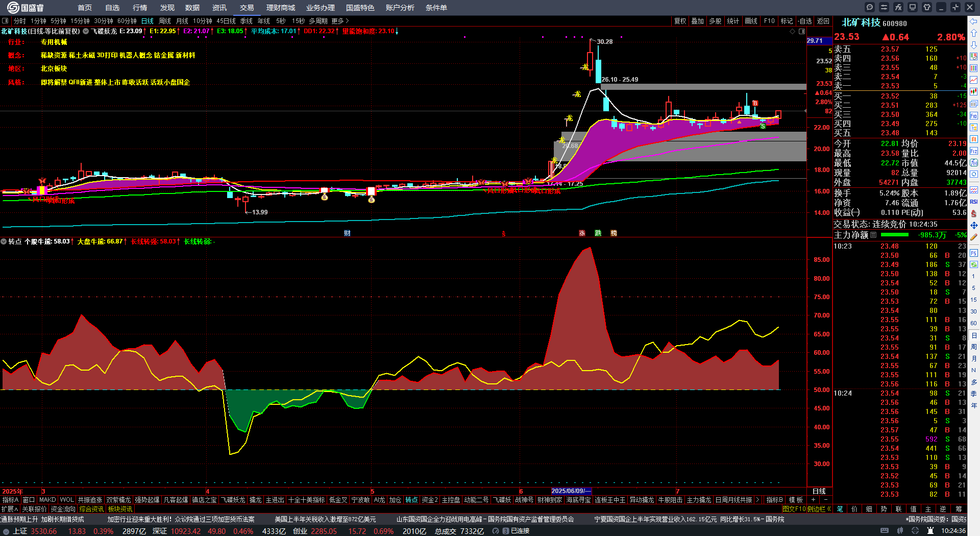Open the quote list clock icon in sidebar

pos(974,57)
